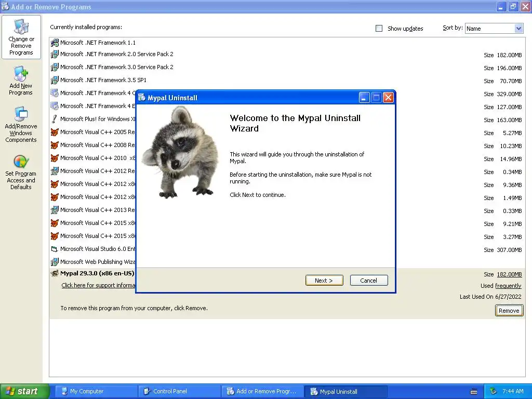Click the raccoon image in uninstall wizard
Viewport: 532px width, 399px height.
(x=180, y=152)
